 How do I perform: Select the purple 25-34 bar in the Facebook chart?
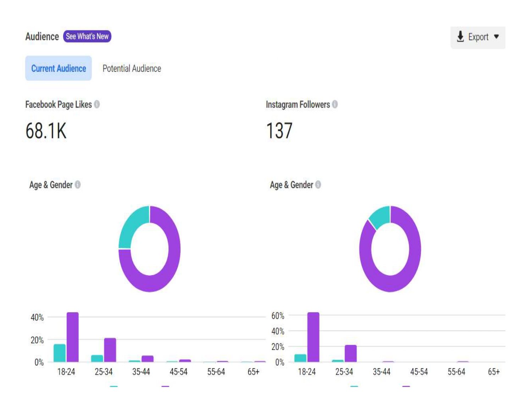110,350
